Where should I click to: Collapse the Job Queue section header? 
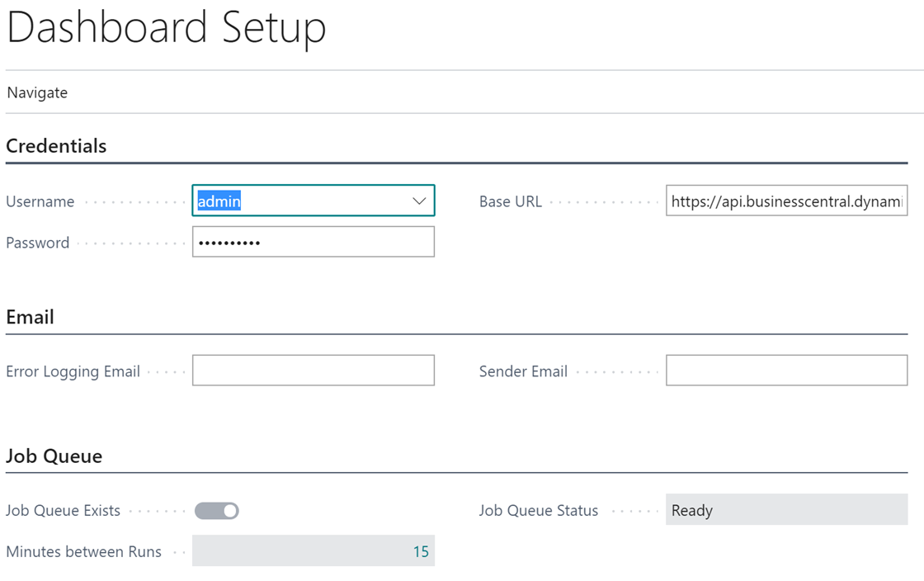coord(54,456)
